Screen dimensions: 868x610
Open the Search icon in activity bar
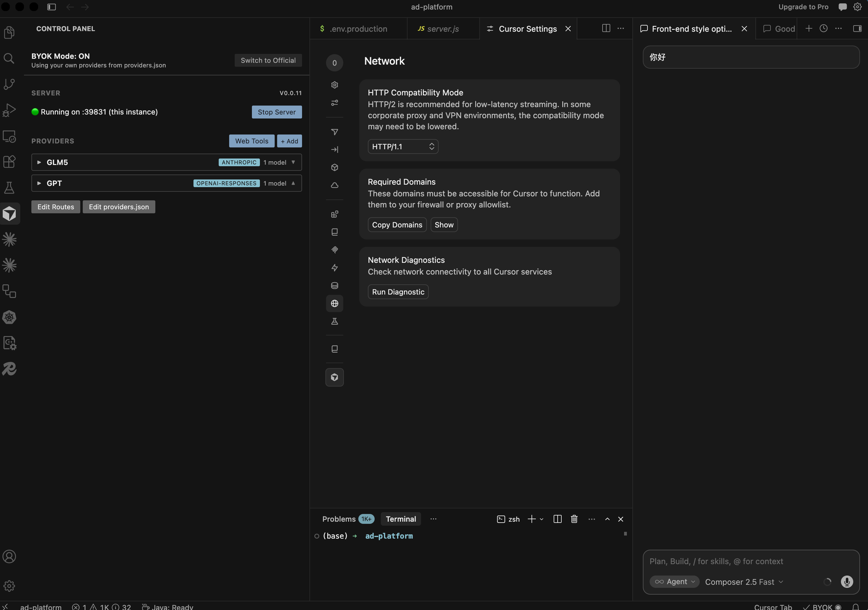[x=10, y=58]
